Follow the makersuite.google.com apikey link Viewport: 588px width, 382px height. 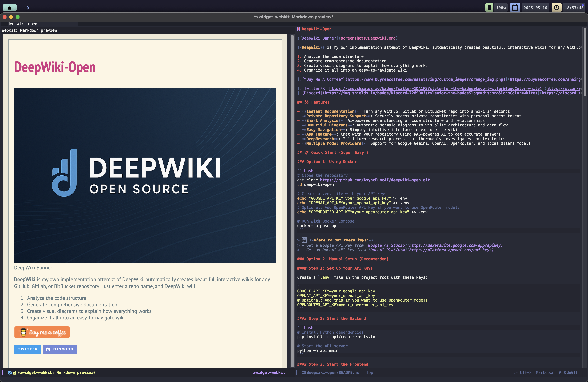point(456,245)
